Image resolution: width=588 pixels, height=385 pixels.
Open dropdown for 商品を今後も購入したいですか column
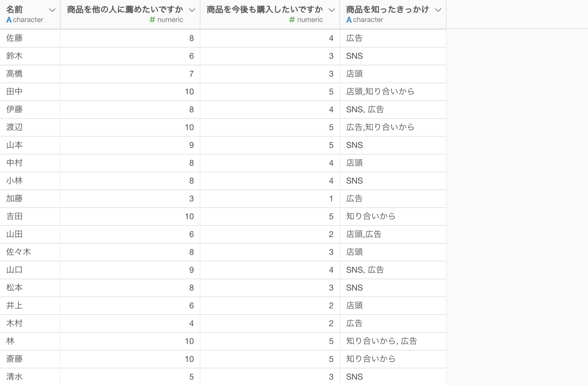[x=332, y=10]
